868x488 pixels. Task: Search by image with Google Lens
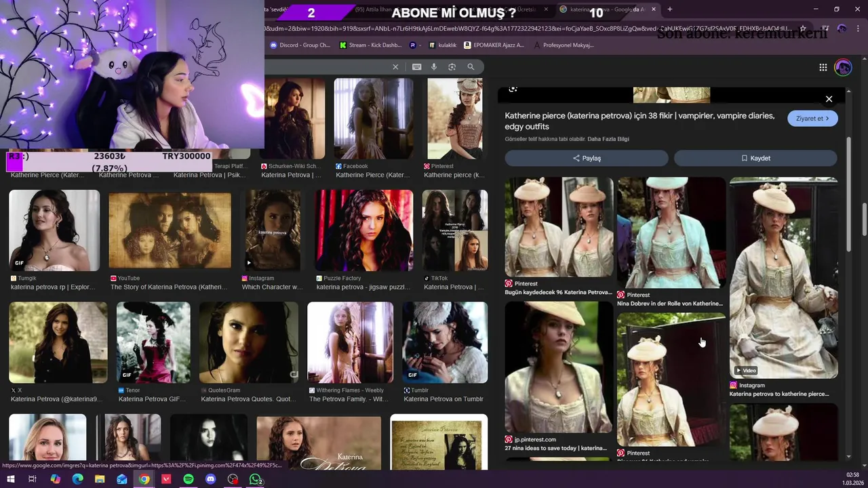click(452, 67)
